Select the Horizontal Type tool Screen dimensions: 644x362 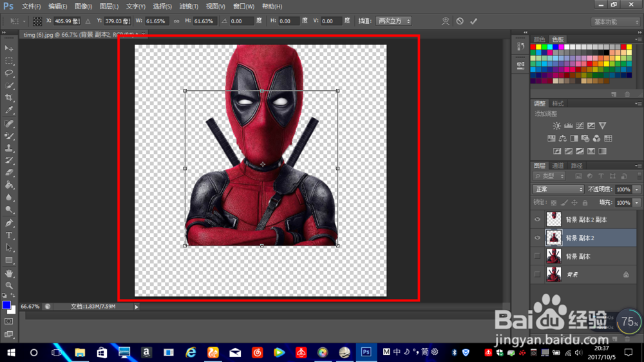point(8,236)
